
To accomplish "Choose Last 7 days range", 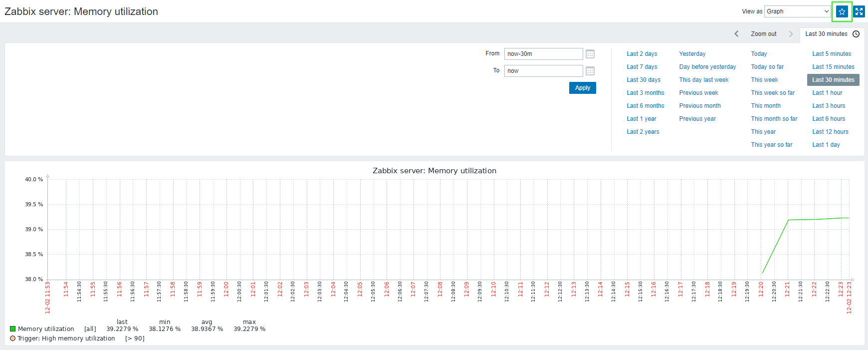I will [642, 67].
